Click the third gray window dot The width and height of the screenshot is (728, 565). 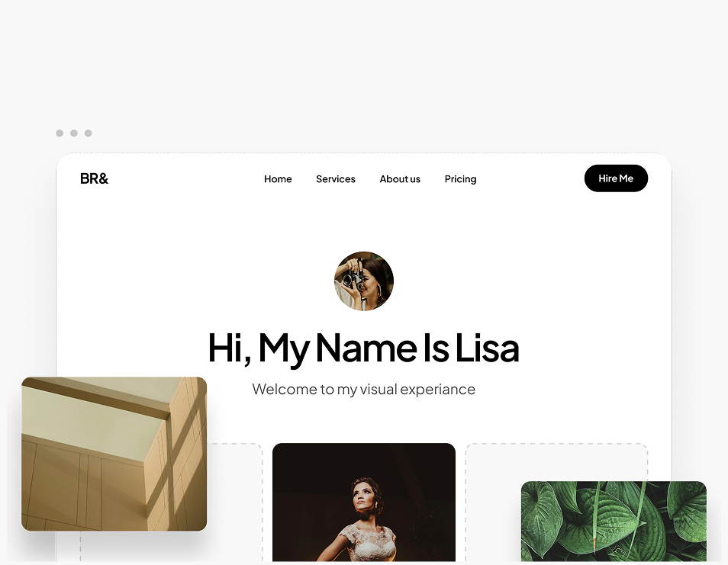(x=89, y=133)
